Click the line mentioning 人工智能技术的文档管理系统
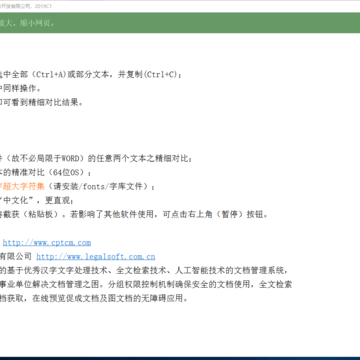360x360 pixels. (145, 270)
